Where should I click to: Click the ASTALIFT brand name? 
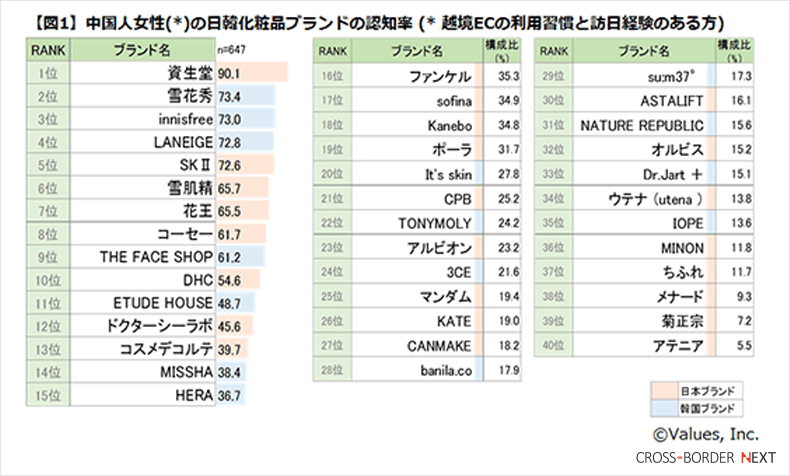point(672,101)
